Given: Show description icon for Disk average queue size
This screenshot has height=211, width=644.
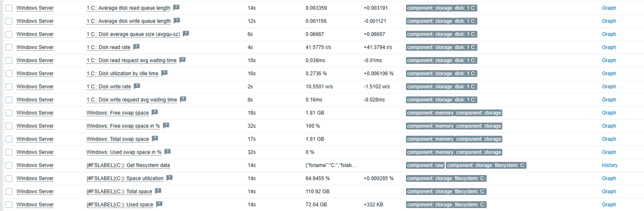Looking at the screenshot, I should [186, 34].
